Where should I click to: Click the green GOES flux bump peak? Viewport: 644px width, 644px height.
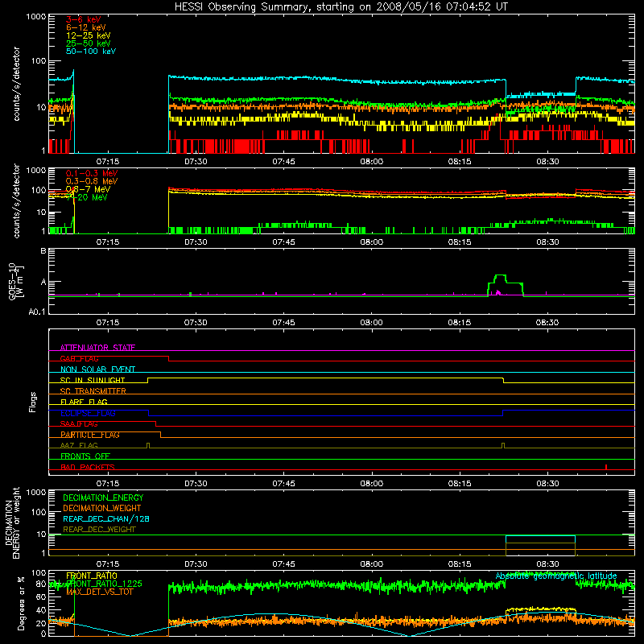[500, 275]
